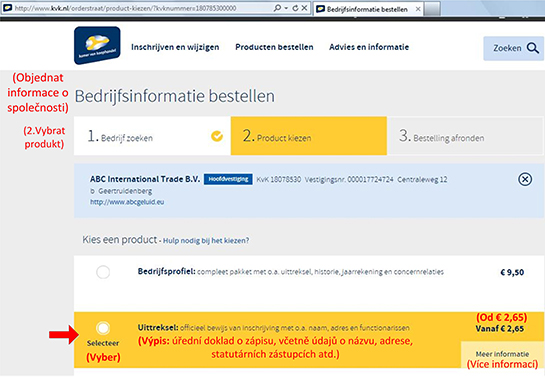Remove selected company with circled X icon
Image resolution: width=545 pixels, height=377 pixels.
tap(525, 179)
